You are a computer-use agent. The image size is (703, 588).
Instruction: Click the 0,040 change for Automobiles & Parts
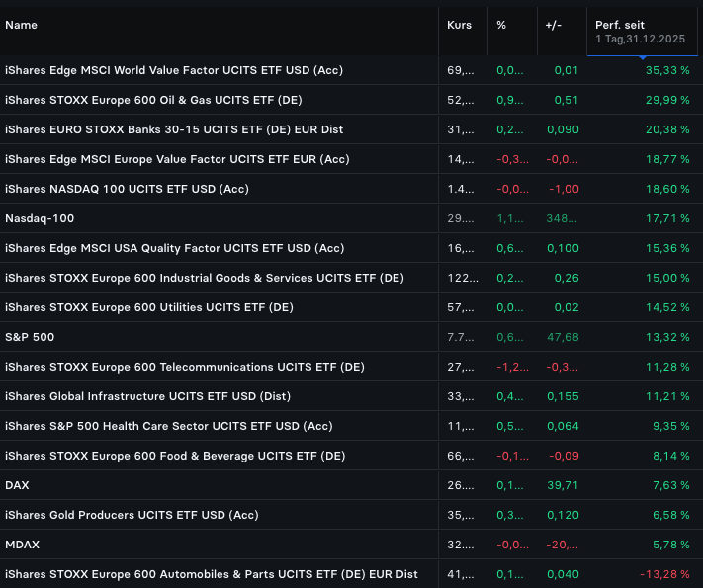coord(563,574)
